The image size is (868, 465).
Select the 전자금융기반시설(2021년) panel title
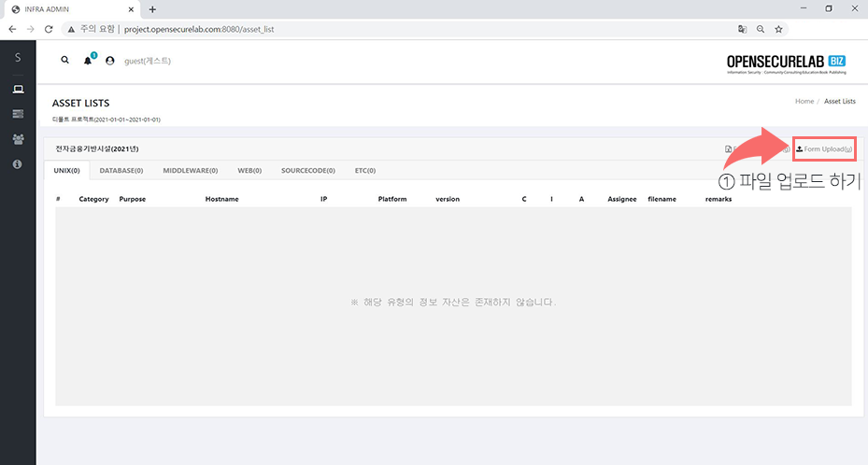(x=97, y=148)
